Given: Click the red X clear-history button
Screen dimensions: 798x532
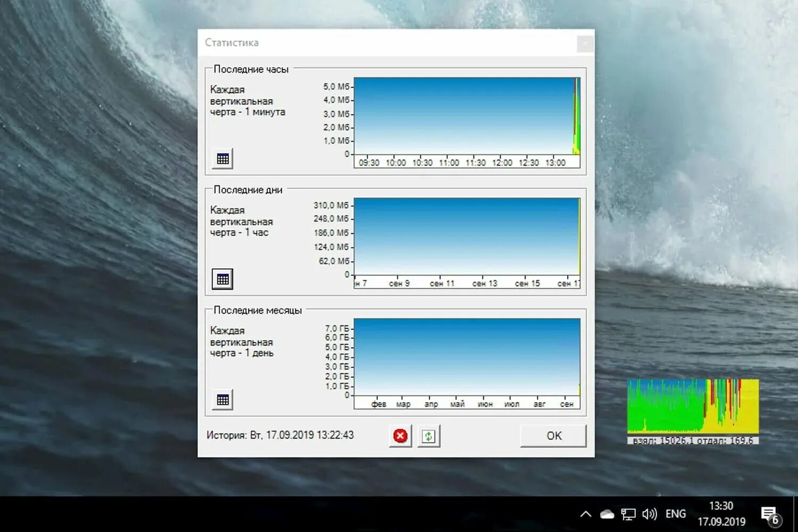Looking at the screenshot, I should (x=401, y=436).
